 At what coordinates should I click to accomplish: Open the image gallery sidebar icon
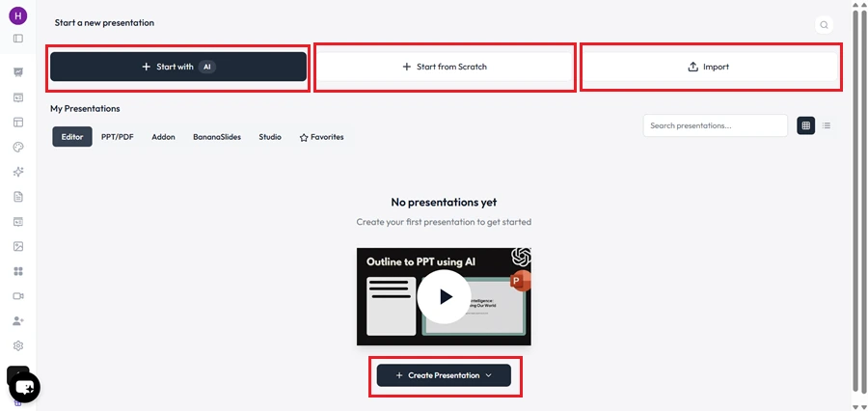pyautogui.click(x=18, y=246)
